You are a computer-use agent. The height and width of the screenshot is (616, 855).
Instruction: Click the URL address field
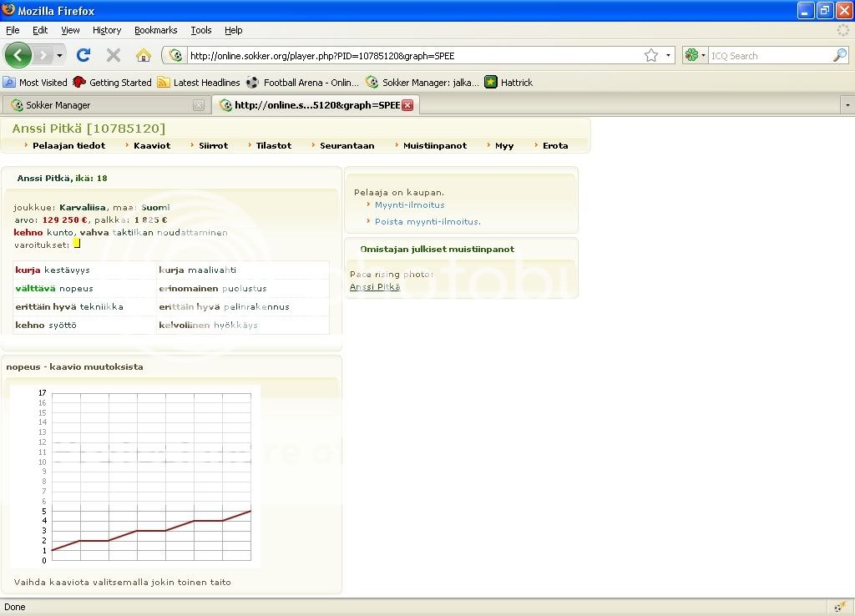(x=409, y=56)
